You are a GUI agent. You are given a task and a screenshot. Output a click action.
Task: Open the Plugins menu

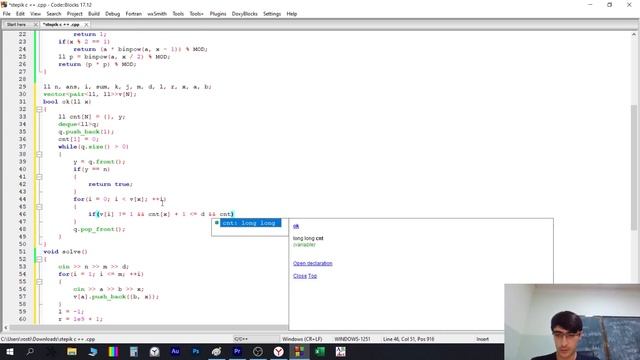tap(218, 14)
